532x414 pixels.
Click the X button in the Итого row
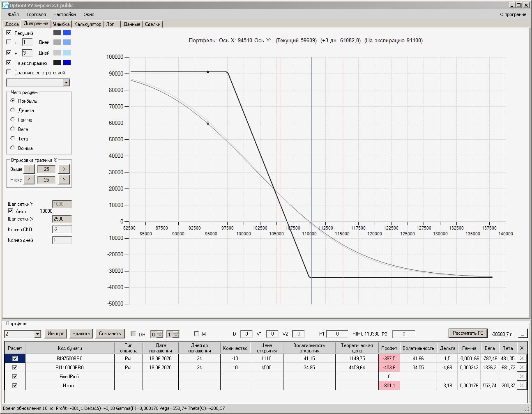pos(522,386)
